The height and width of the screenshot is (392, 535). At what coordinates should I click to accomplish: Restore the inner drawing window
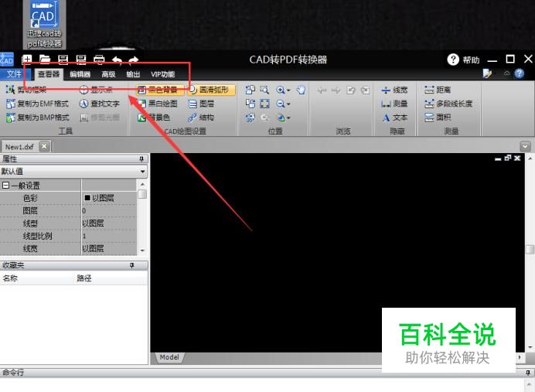[x=508, y=158]
